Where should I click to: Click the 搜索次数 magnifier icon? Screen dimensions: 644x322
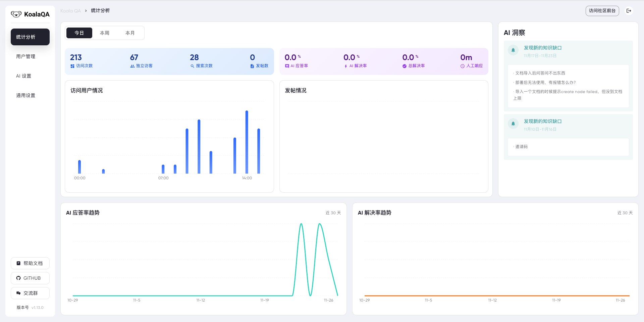(193, 66)
